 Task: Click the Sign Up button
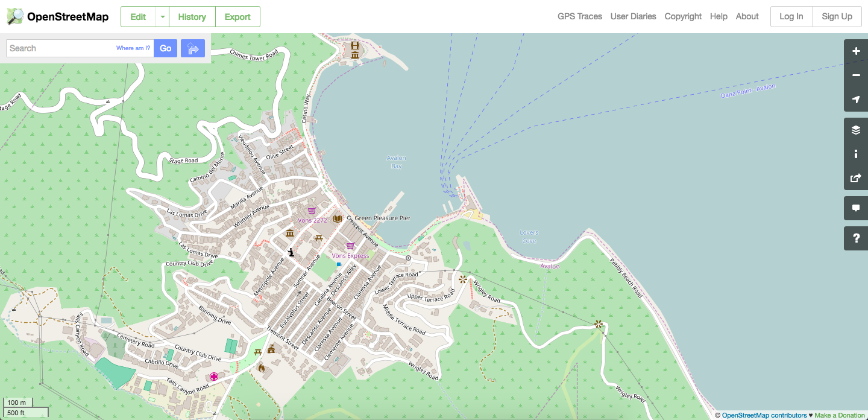coord(837,16)
